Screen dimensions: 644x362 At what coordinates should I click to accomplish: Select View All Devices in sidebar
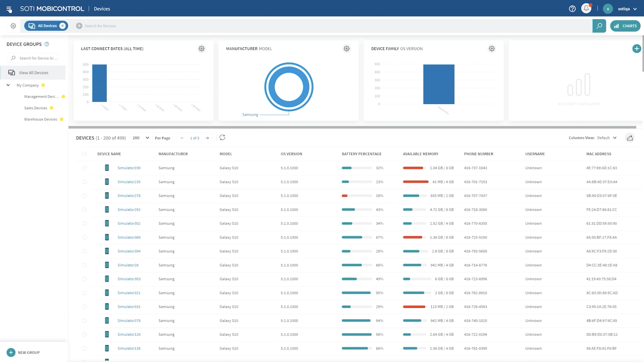click(x=33, y=73)
